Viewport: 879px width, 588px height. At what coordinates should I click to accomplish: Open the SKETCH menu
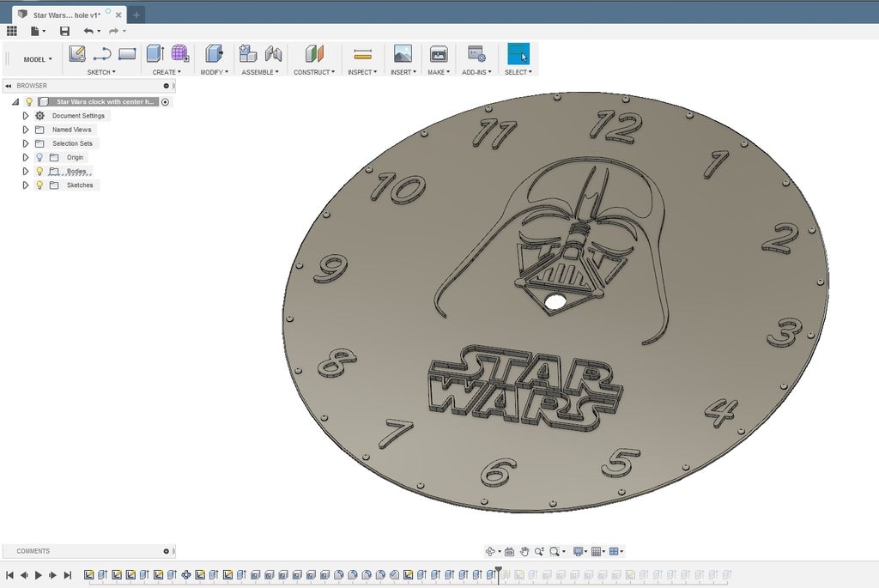(101, 72)
